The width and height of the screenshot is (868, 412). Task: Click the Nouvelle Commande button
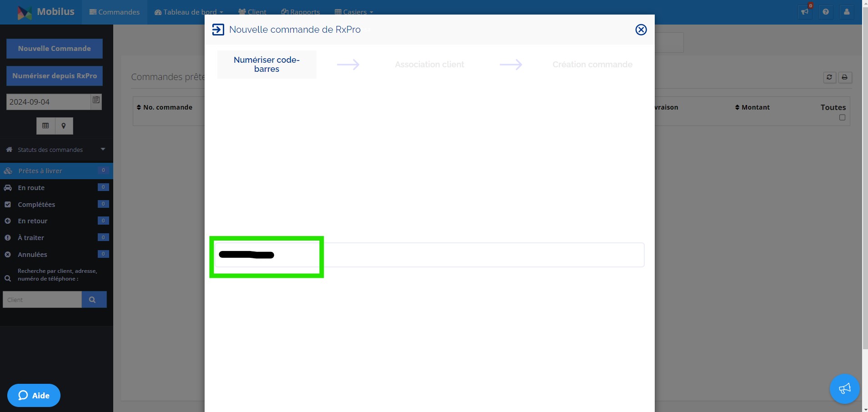(55, 49)
